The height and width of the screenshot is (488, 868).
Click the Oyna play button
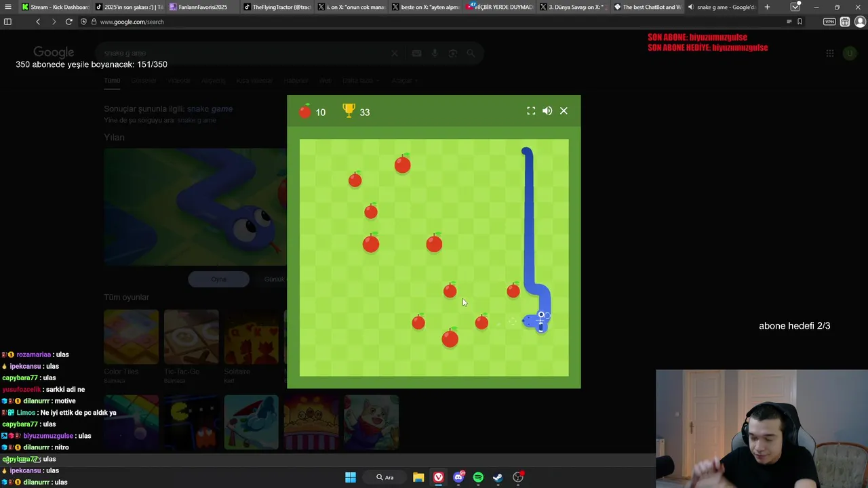218,279
